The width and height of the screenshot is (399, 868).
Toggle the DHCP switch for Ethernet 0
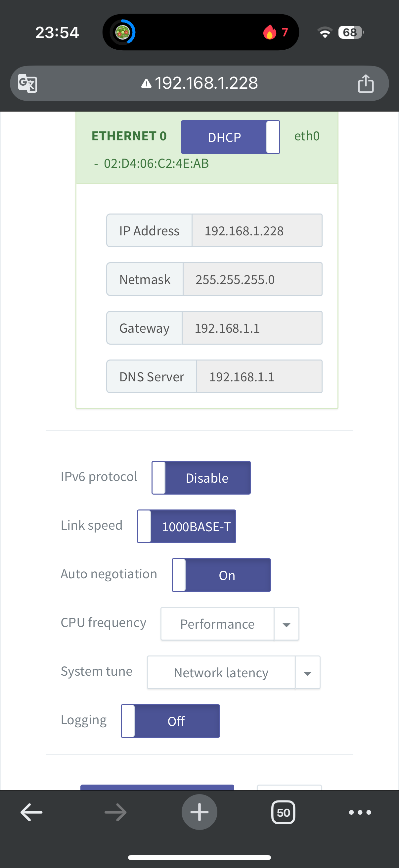pyautogui.click(x=230, y=137)
